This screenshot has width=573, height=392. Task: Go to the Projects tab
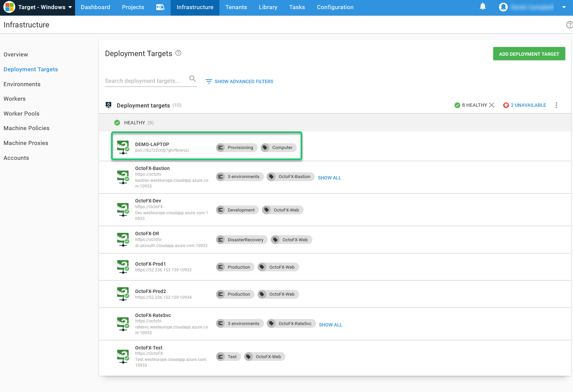point(133,7)
